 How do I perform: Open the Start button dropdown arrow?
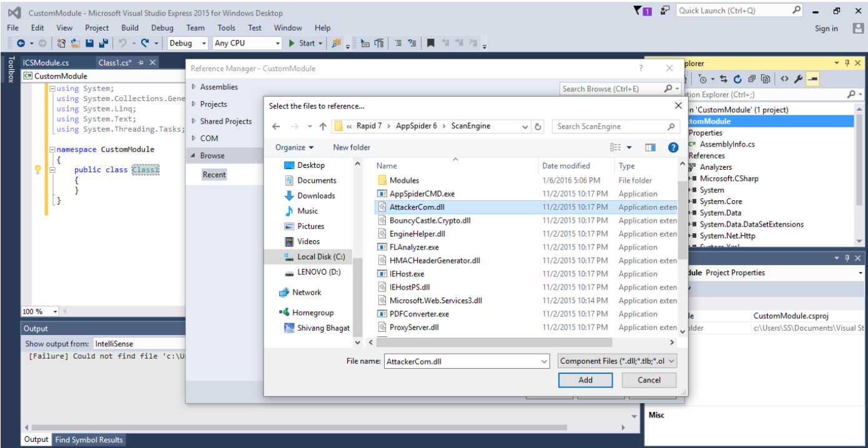321,43
